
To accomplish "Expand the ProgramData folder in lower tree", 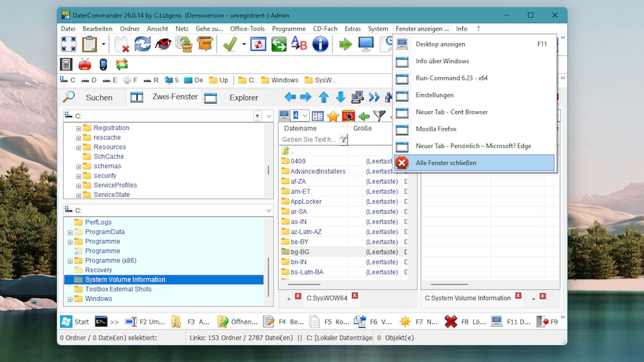I will pyautogui.click(x=70, y=232).
